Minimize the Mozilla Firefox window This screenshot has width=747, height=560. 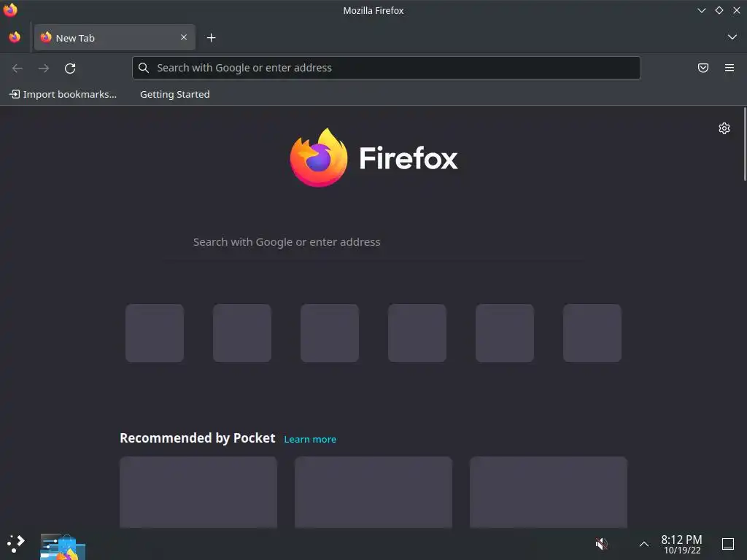[702, 10]
